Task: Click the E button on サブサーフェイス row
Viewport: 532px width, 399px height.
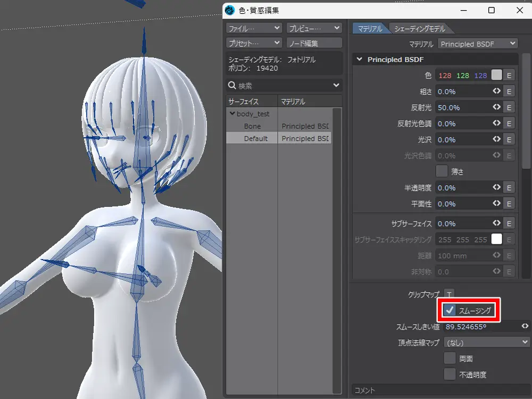Action: (509, 223)
